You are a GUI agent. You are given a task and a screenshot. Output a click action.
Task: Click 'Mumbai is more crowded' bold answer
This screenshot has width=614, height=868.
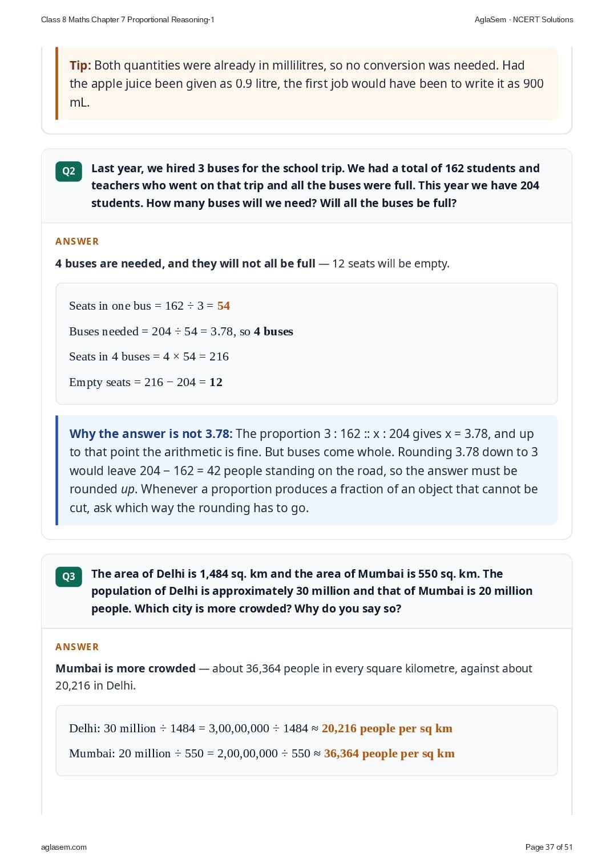[126, 668]
